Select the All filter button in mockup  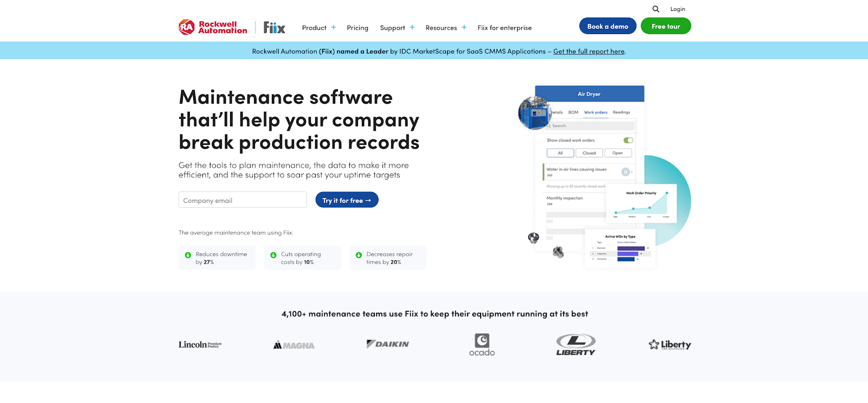pos(560,153)
